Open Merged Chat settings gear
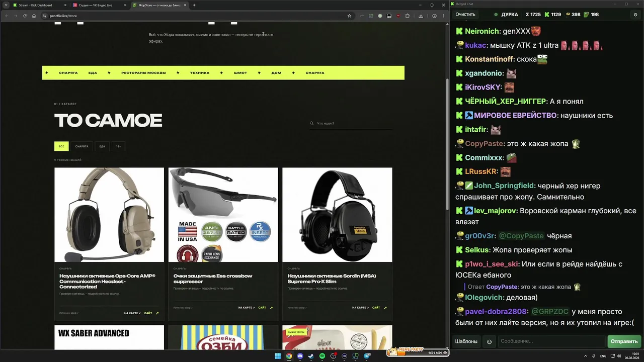This screenshot has height=362, width=644. tap(635, 15)
